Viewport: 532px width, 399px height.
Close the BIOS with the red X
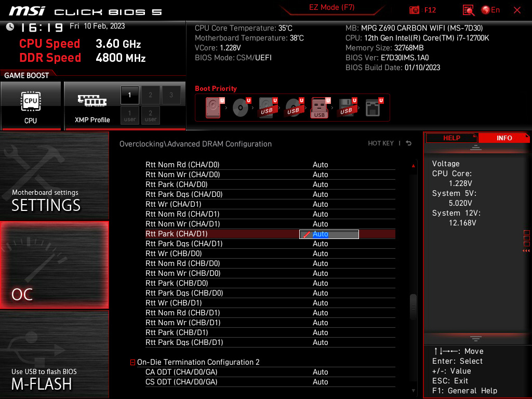[517, 10]
